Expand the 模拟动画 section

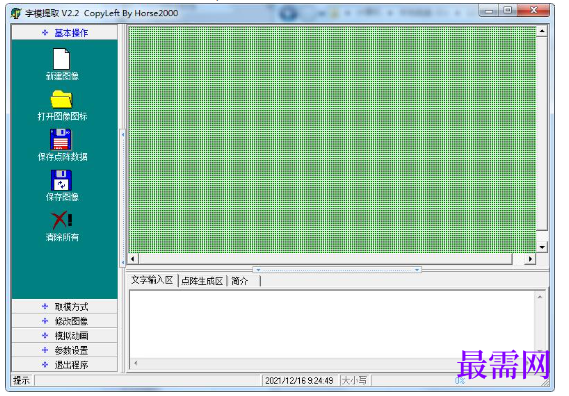(65, 335)
